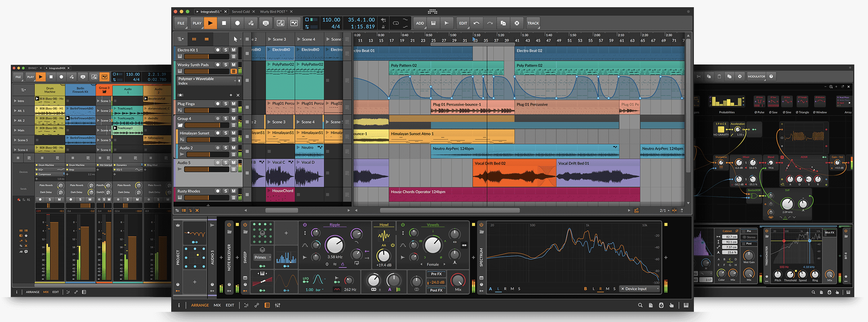This screenshot has height=322, width=868.
Task: Click the delete X circle icon in the toolbar
Action: coord(517,23)
